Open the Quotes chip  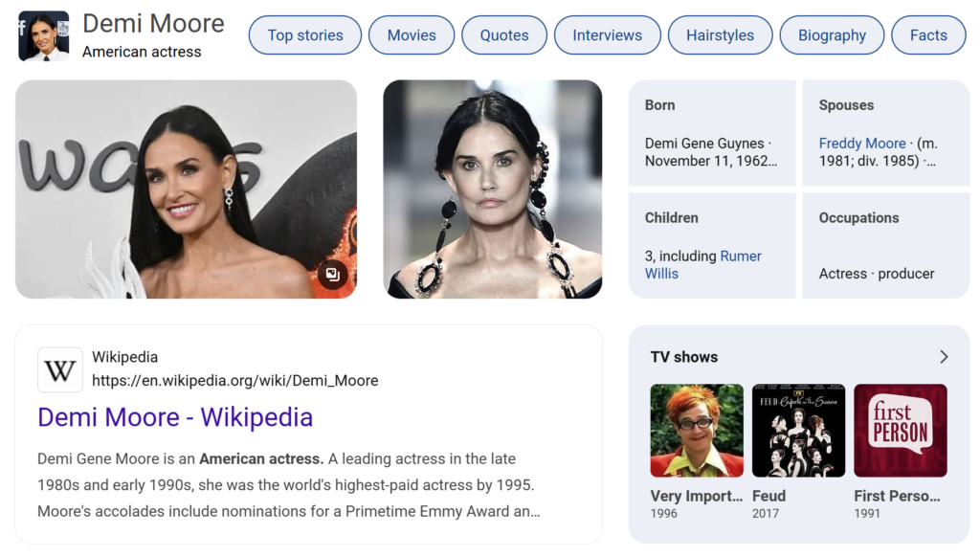pos(504,35)
